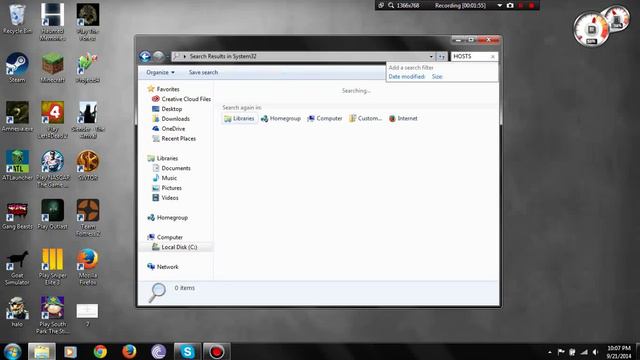Screen dimensions: 640x360
Task: Select the Goat Simulator desktop shortcut
Action: 17,267
